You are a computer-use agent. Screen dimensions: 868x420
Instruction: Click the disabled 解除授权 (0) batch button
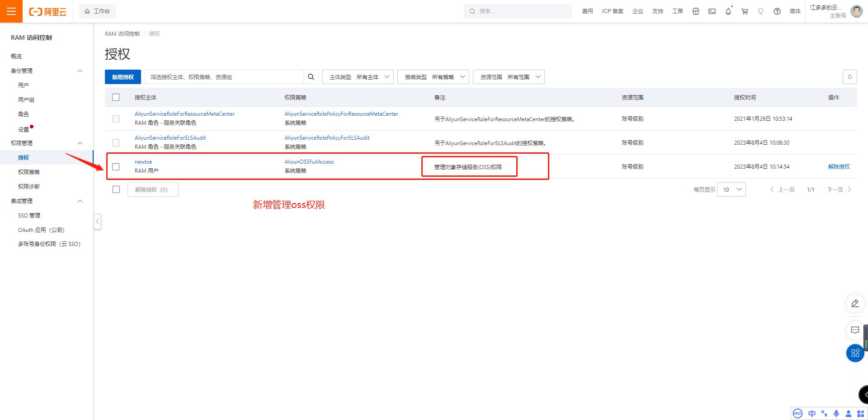(153, 189)
